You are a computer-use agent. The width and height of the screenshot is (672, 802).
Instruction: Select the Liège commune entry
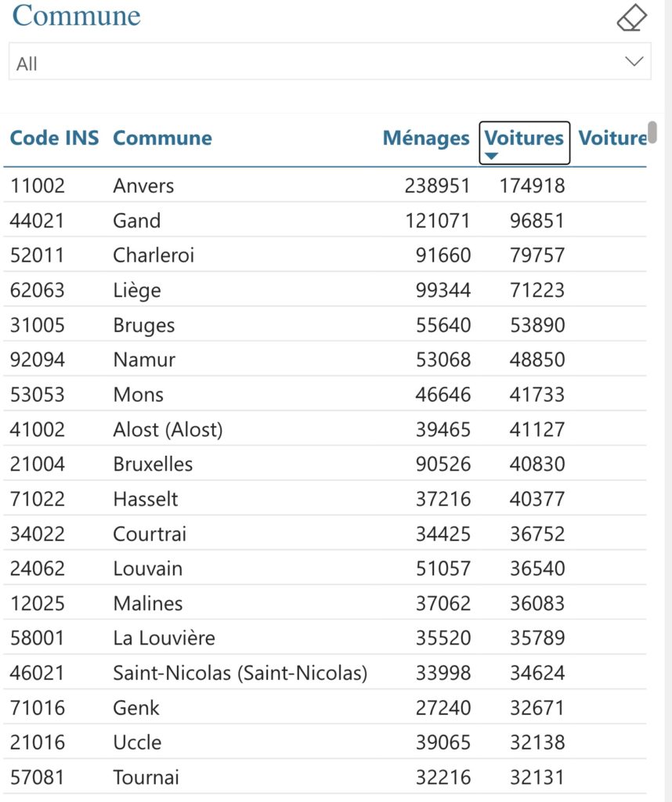136,291
